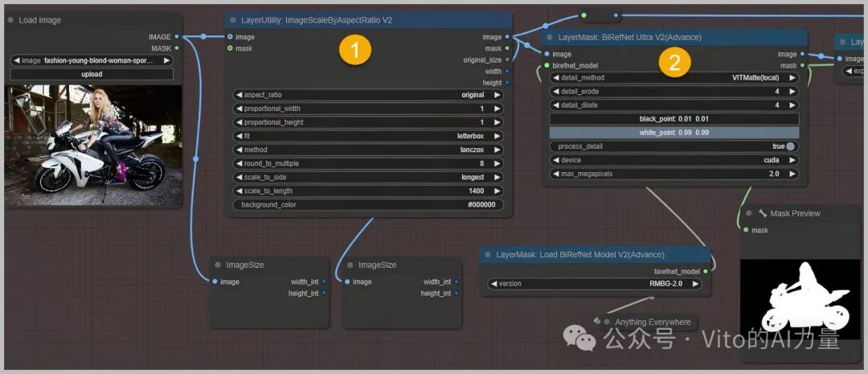The width and height of the screenshot is (868, 374).
Task: Increase round_to_multiple with its right arrow
Action: (x=497, y=163)
